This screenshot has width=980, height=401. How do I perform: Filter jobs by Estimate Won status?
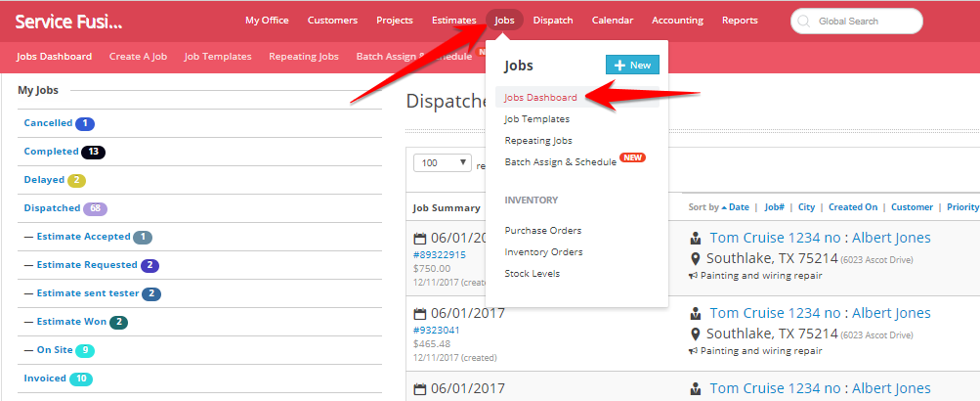click(x=71, y=322)
